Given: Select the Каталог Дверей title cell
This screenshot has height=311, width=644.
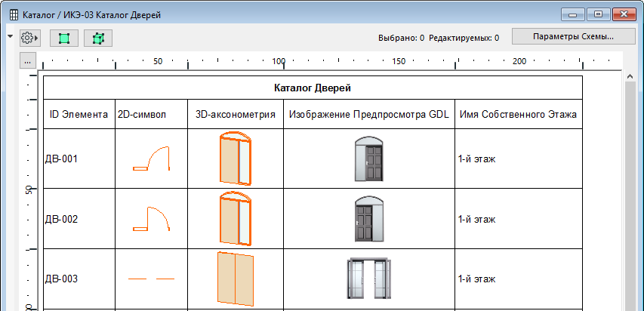Looking at the screenshot, I should tap(313, 88).
